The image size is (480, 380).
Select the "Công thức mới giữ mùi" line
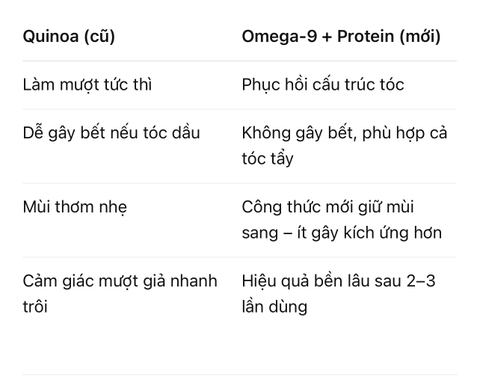[x=328, y=207]
